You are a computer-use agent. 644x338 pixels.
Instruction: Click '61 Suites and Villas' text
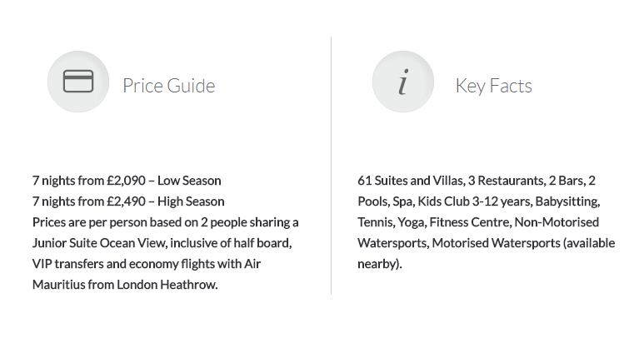[411, 181]
